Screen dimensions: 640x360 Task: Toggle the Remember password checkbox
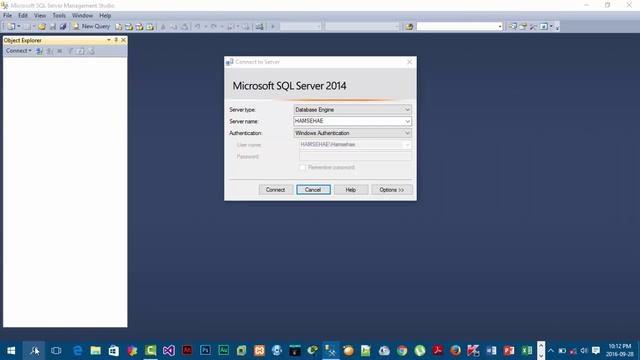[x=302, y=167]
